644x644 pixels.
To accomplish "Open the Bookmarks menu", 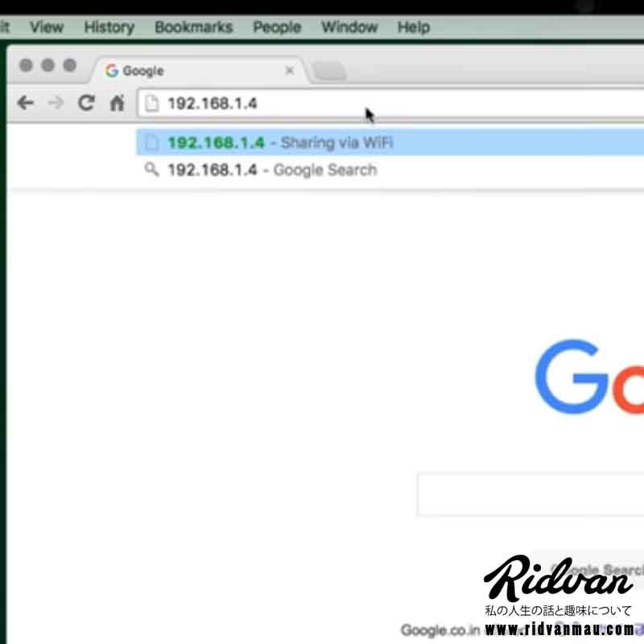I will 193,27.
